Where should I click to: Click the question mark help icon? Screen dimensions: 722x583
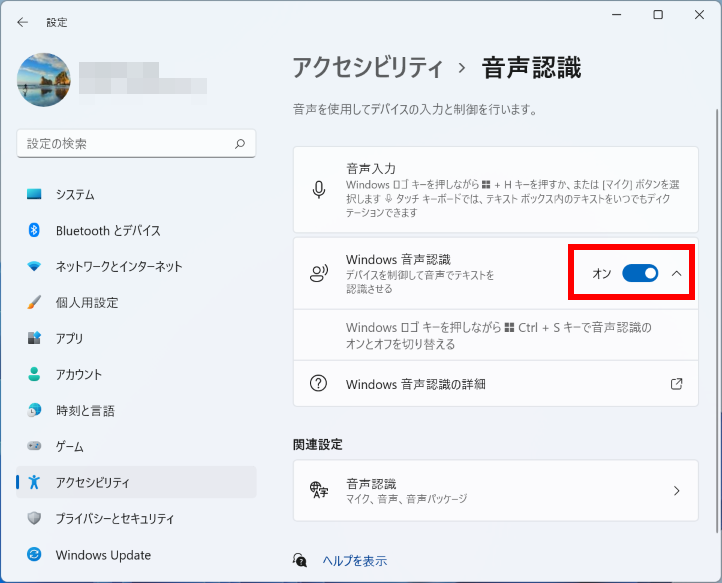(319, 383)
